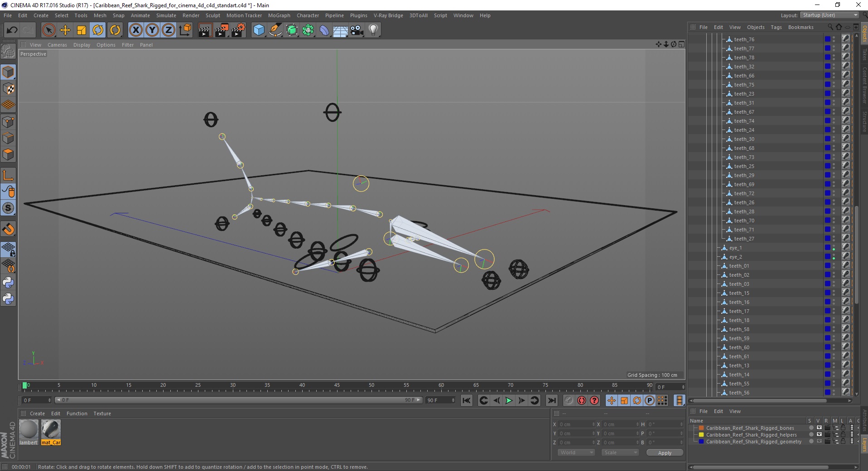Open the File menu in main menu bar
Viewport: 868px width, 471px height.
pos(8,15)
